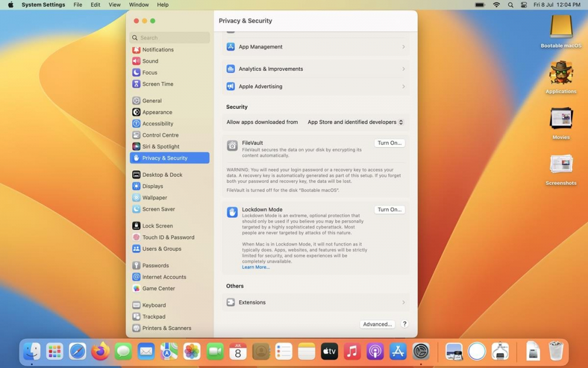Open Screen Time in sidebar
This screenshot has height=368, width=588.
pyautogui.click(x=158, y=84)
